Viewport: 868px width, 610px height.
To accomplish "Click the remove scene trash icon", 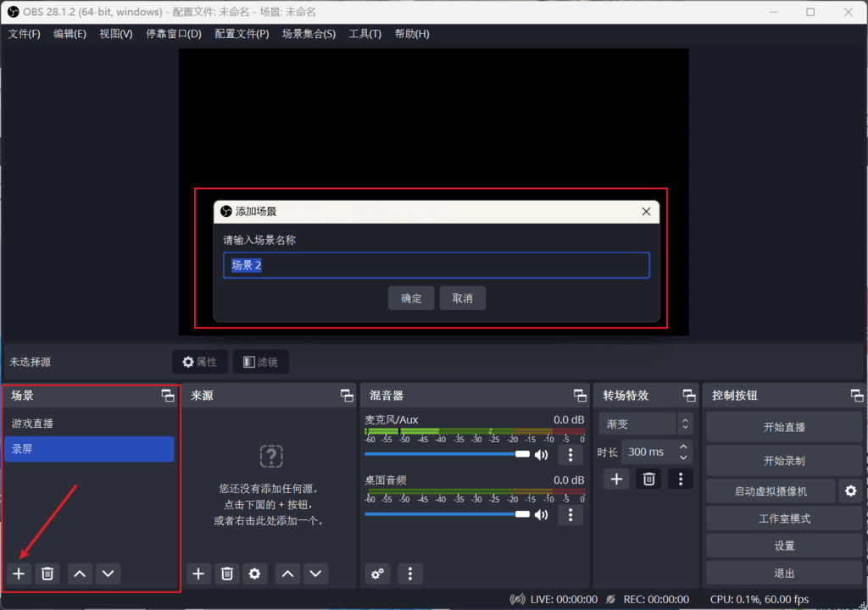I will coord(47,574).
